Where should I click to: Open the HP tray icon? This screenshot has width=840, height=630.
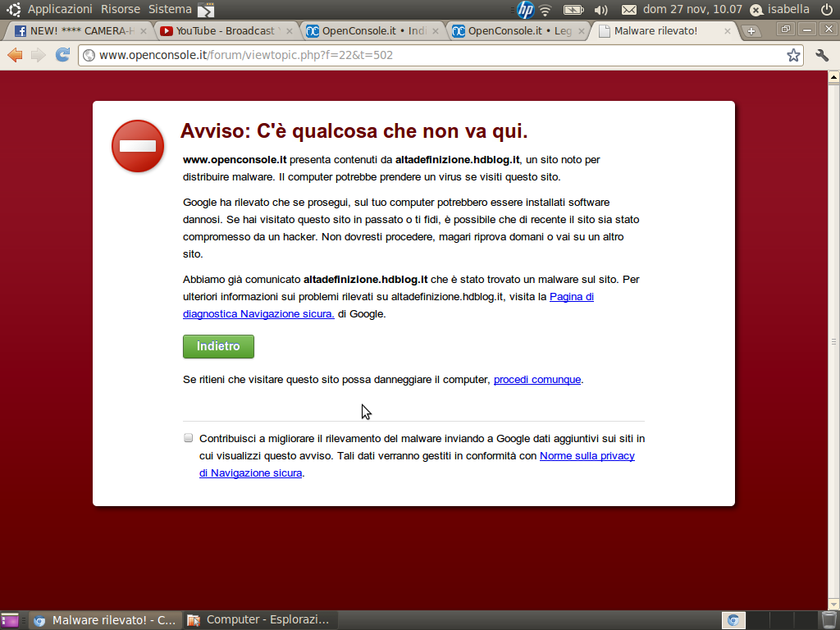pos(526,10)
